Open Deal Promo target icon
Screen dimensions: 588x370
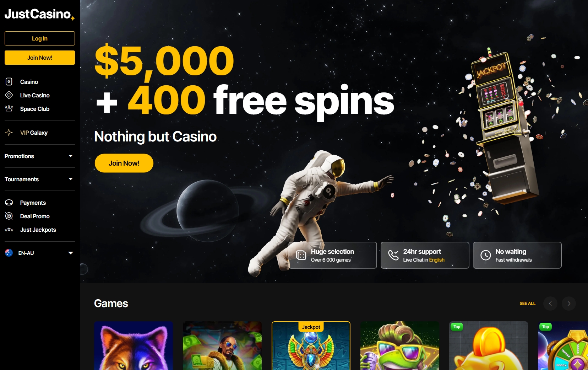pyautogui.click(x=9, y=216)
